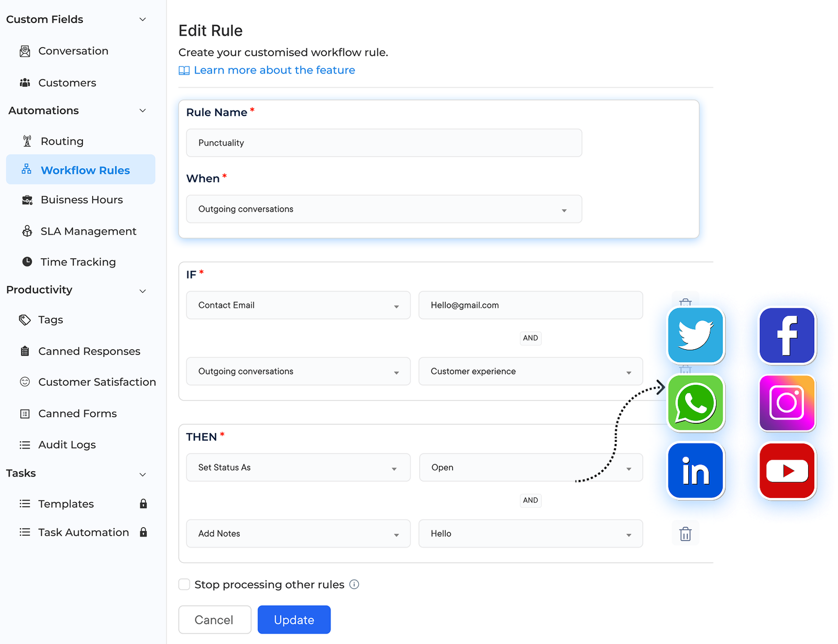The width and height of the screenshot is (838, 644).
Task: Select Routing in the sidebar
Action: coord(62,141)
